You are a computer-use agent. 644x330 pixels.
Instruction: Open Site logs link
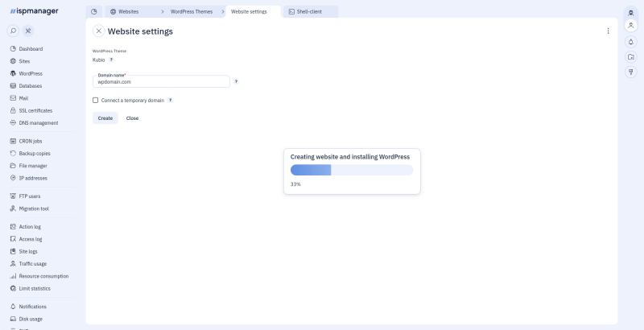click(x=28, y=251)
